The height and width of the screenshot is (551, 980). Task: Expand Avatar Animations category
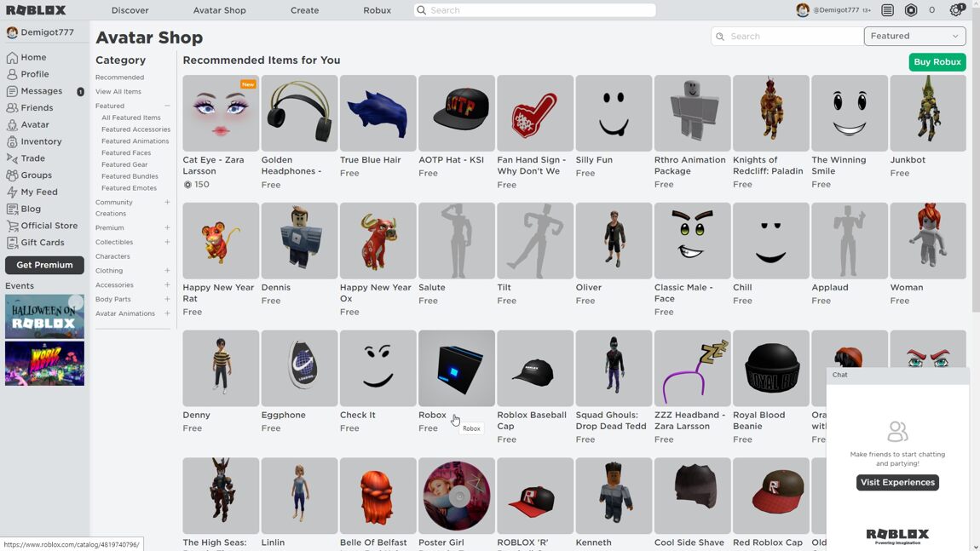click(167, 313)
